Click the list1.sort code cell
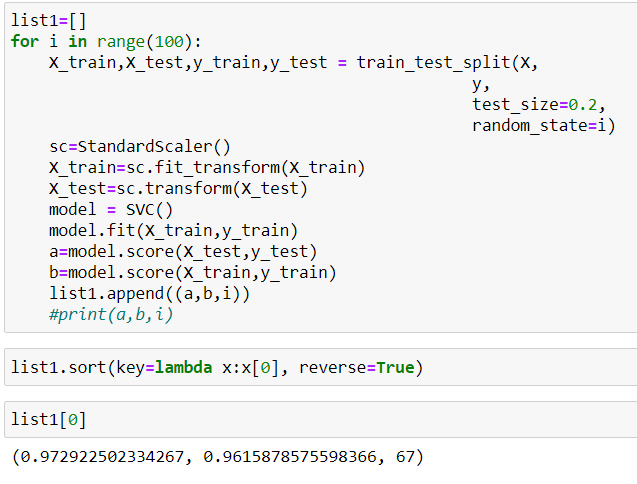Viewport: 637px width, 484px height. 320,368
